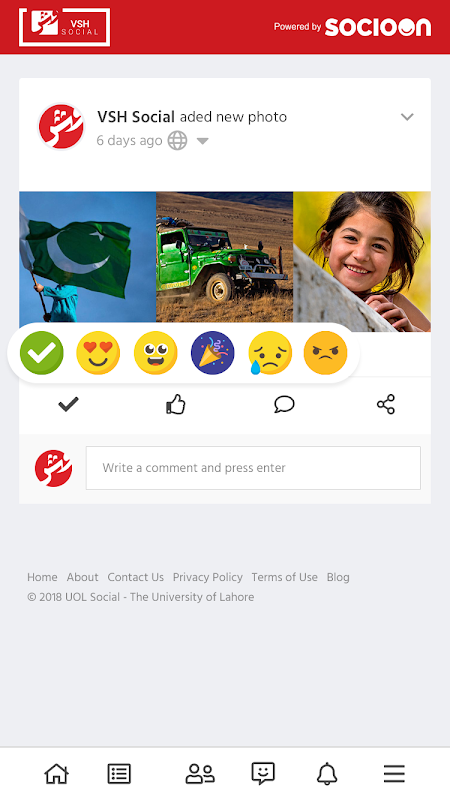React with the heart-eyes emoji
The image size is (450, 800).
[x=98, y=353]
